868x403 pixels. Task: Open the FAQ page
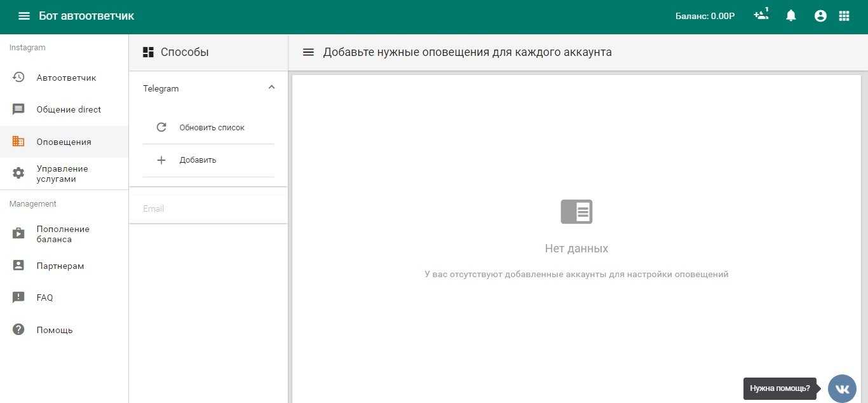tap(44, 297)
